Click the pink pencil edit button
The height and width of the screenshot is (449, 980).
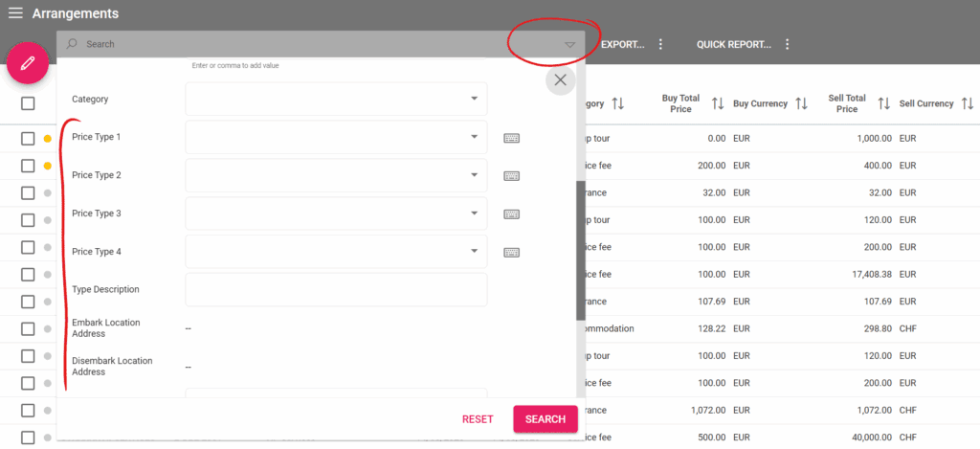(28, 63)
